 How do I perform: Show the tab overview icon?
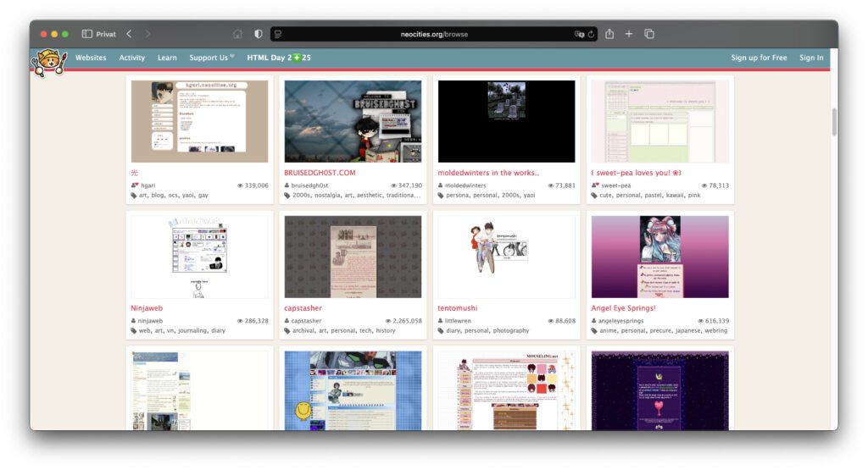(x=649, y=34)
